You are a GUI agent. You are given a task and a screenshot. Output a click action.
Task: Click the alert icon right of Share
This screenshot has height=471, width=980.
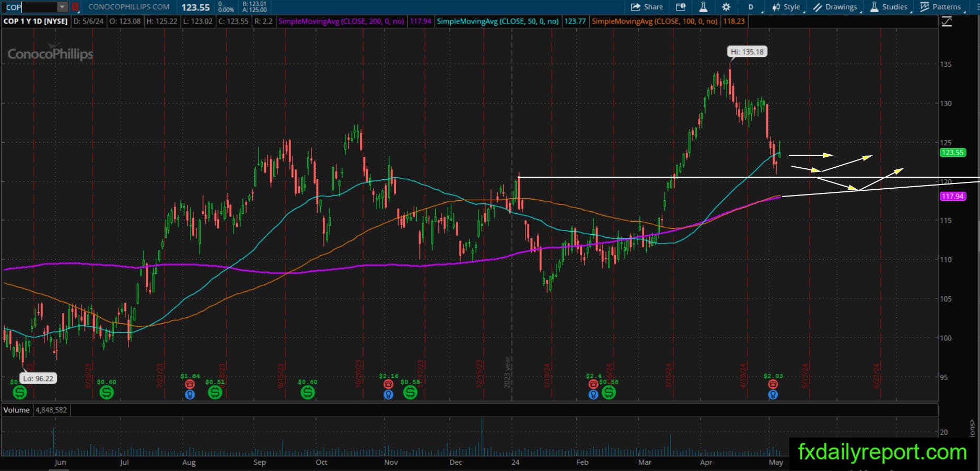pos(680,7)
